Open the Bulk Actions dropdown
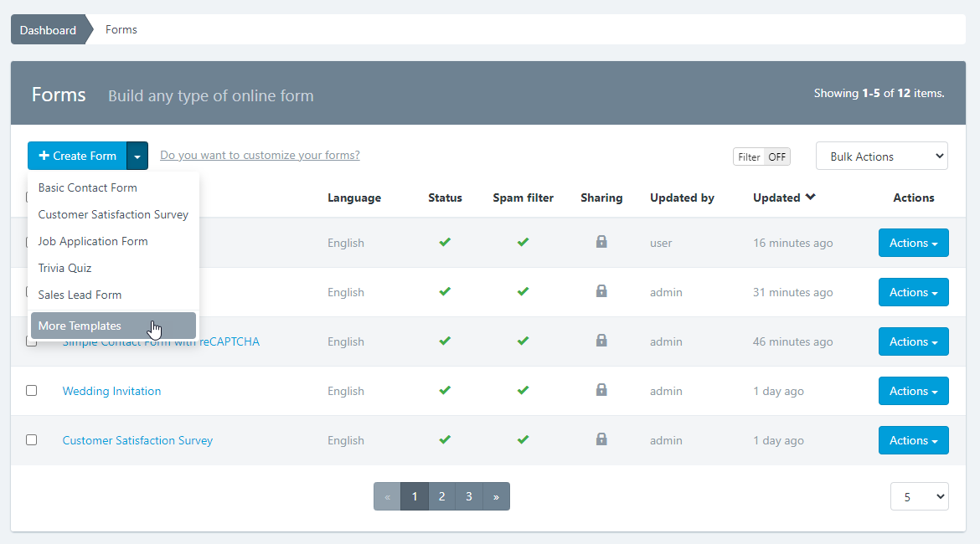This screenshot has height=544, width=980. [881, 157]
